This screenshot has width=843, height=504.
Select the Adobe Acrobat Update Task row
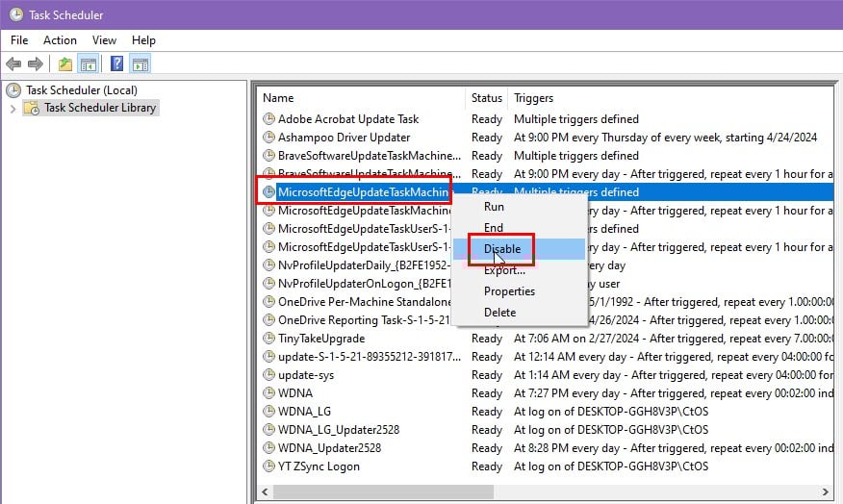click(348, 118)
